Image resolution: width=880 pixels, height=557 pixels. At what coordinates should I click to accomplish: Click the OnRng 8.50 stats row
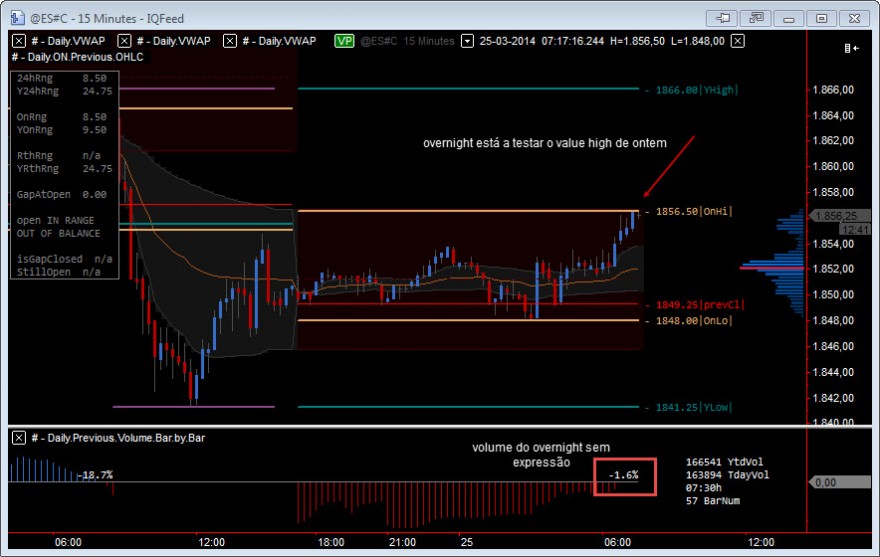click(62, 117)
